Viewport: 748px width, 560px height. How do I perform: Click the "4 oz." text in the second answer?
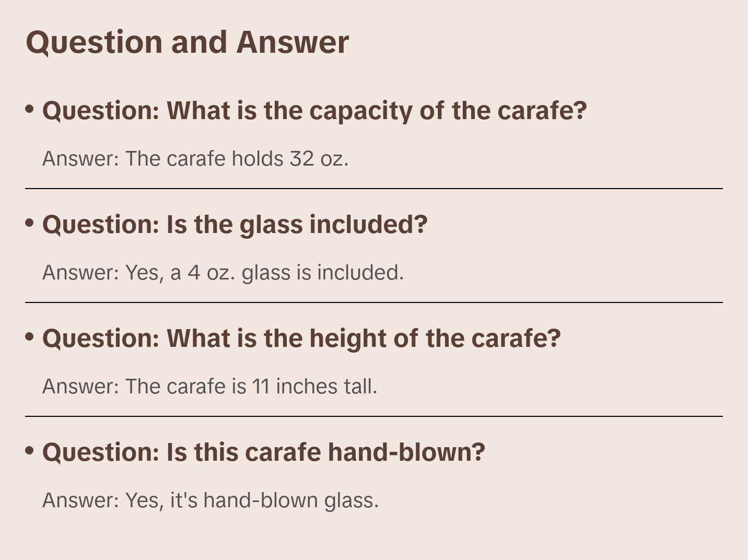point(212,273)
